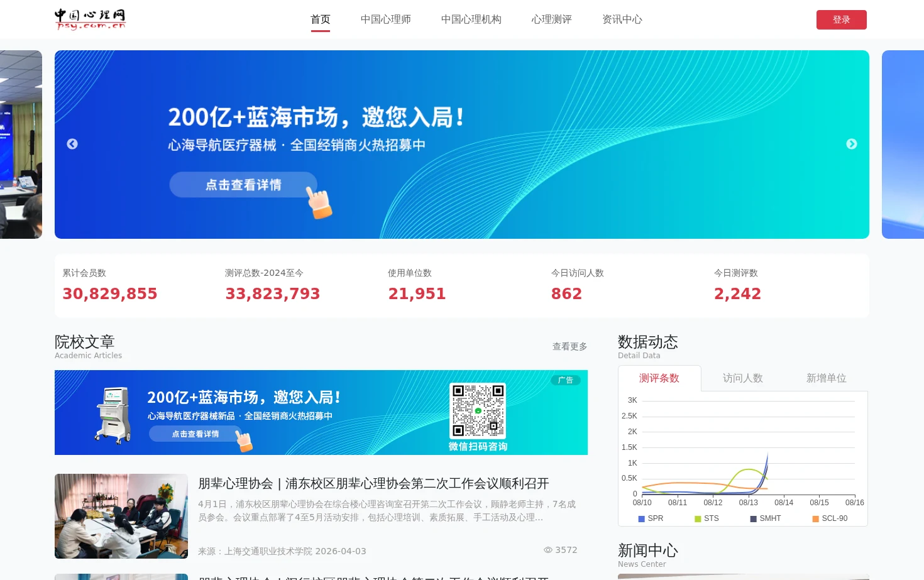Click 查看更多 link for academic articles

(570, 346)
